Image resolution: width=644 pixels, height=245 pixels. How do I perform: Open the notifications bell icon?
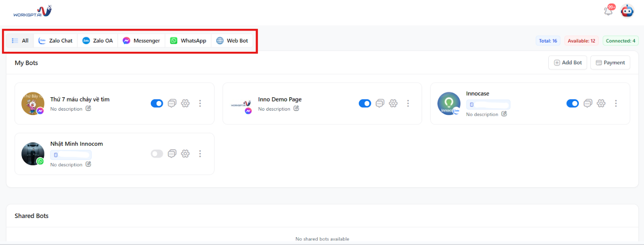608,11
